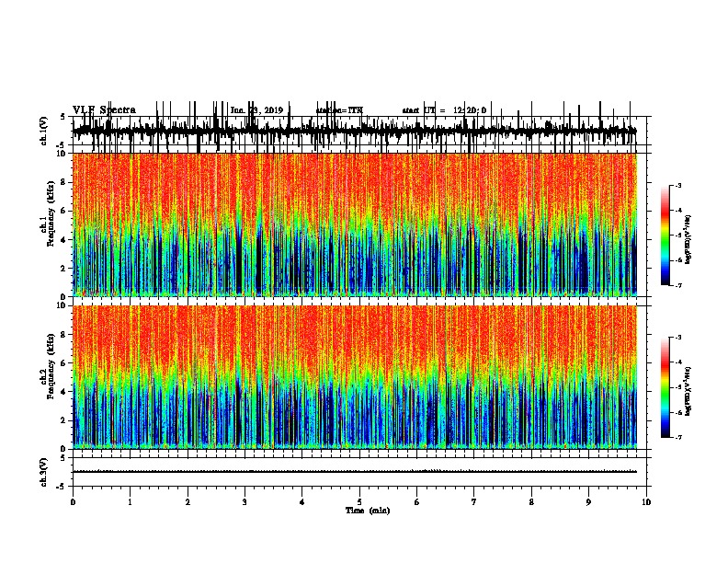
Task: Click the time axis tick label 6
Action: [x=417, y=502]
